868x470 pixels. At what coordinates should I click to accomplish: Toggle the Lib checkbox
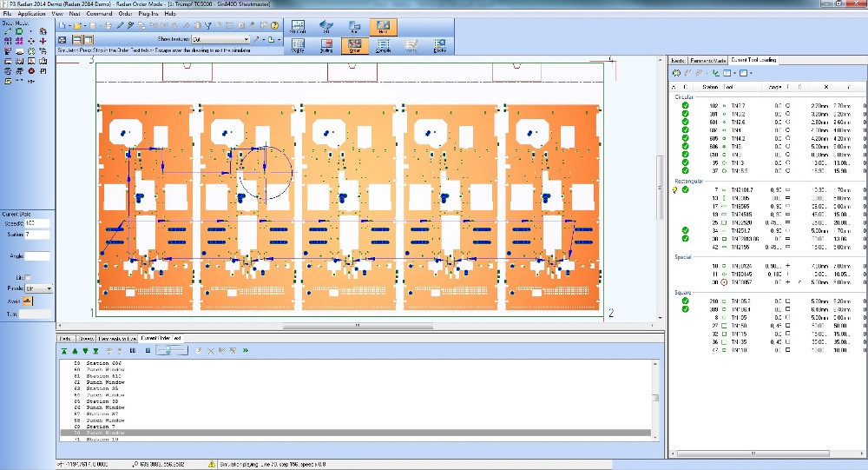pyautogui.click(x=29, y=277)
